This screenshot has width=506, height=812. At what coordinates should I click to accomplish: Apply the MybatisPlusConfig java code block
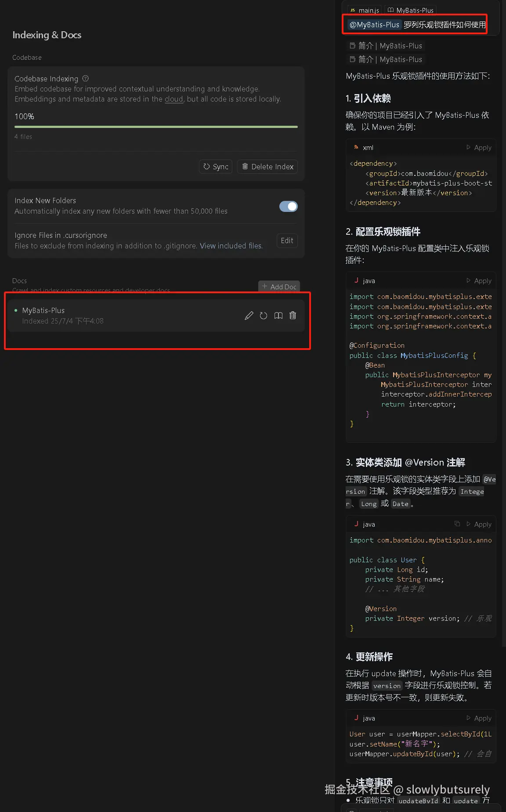point(479,281)
